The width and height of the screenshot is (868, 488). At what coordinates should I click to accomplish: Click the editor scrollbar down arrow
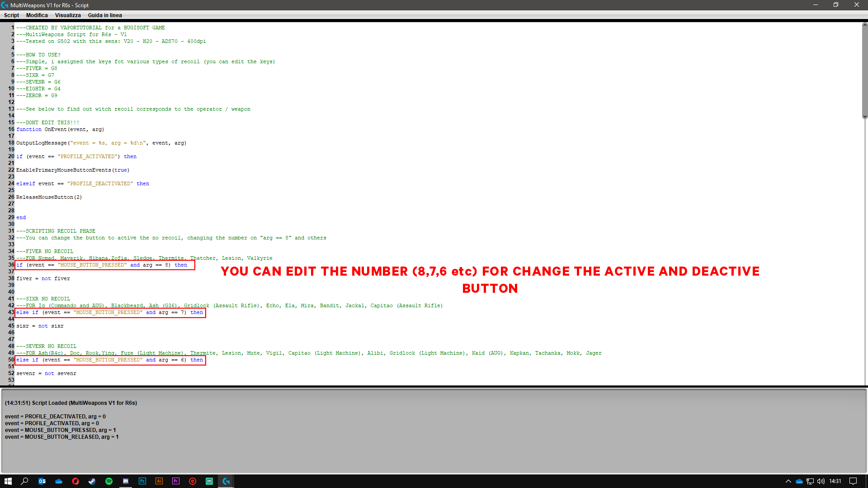pyautogui.click(x=864, y=117)
